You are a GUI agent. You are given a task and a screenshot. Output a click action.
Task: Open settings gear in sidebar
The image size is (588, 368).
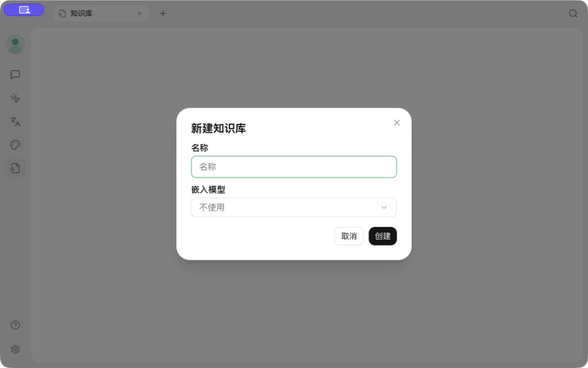pyautogui.click(x=15, y=350)
